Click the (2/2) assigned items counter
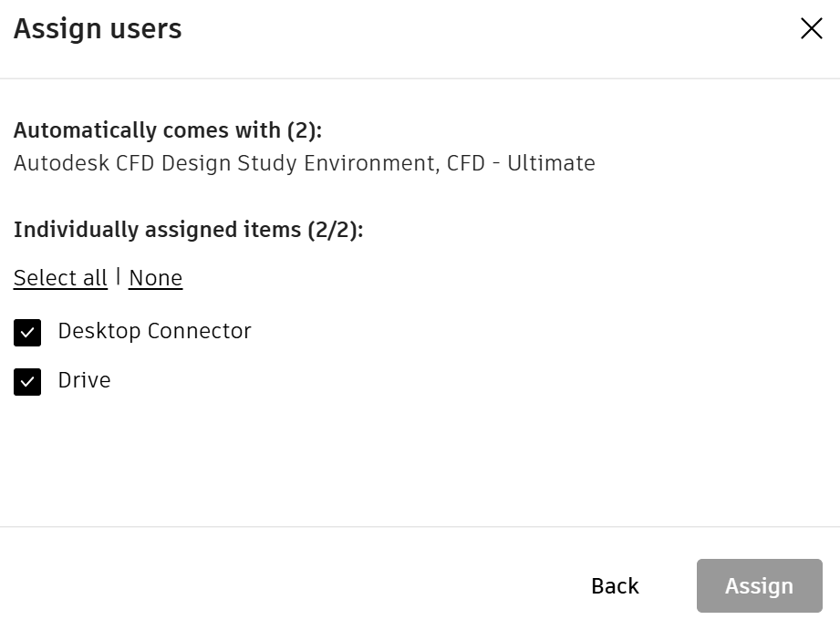 (335, 230)
